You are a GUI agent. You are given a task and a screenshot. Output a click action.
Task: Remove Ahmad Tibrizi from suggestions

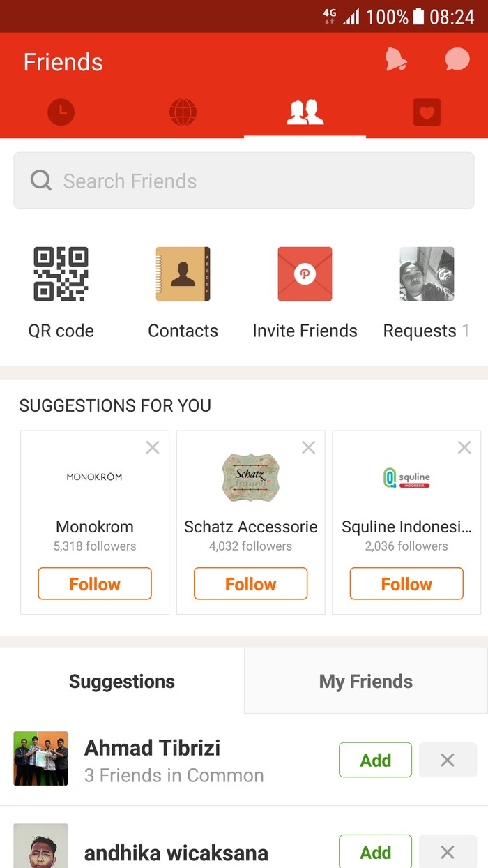[x=448, y=760]
